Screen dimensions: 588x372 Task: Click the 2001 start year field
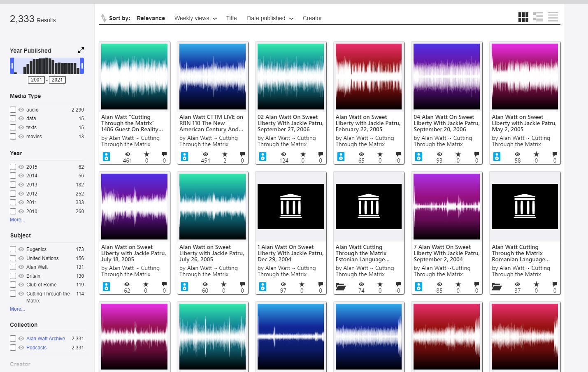[x=37, y=80]
